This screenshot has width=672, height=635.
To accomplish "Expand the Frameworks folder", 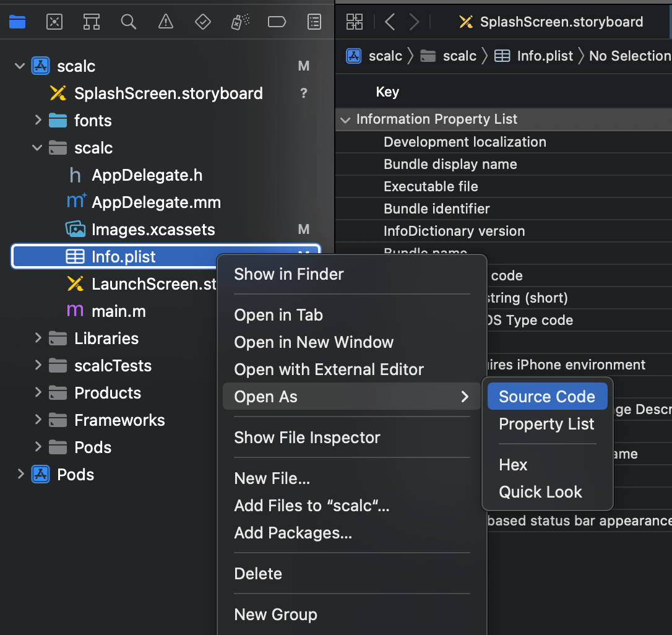I will pyautogui.click(x=38, y=420).
